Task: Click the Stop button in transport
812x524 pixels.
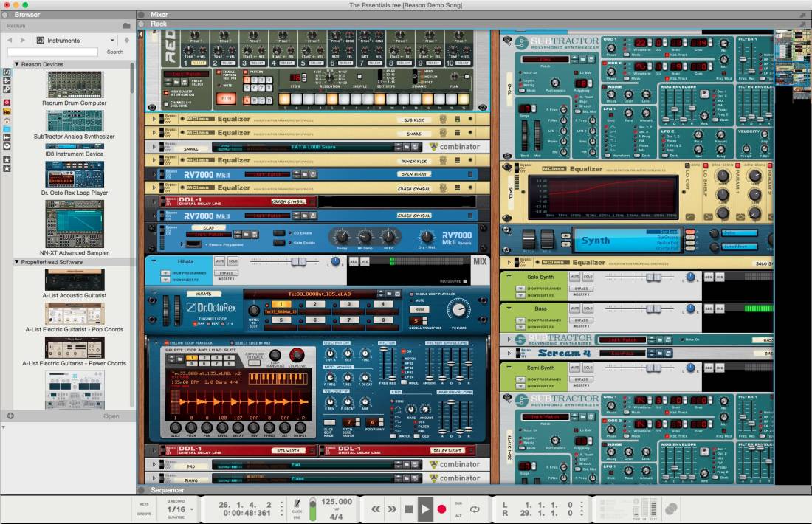Action: (409, 509)
